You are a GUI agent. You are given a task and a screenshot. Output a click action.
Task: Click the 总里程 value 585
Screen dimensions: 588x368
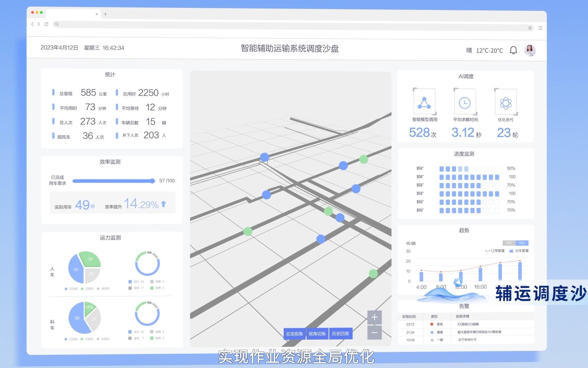point(88,93)
